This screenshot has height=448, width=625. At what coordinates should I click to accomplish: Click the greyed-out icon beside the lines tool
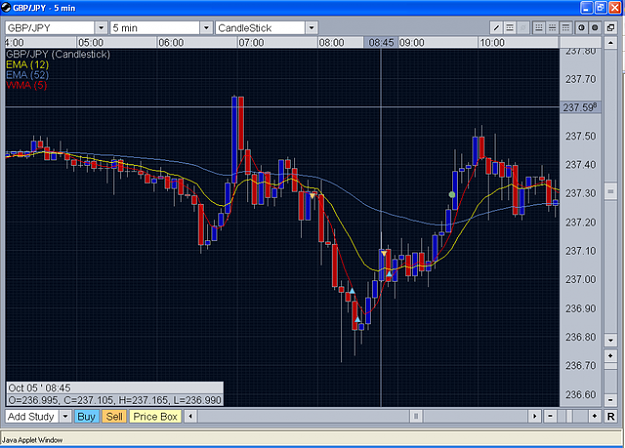pos(523,28)
